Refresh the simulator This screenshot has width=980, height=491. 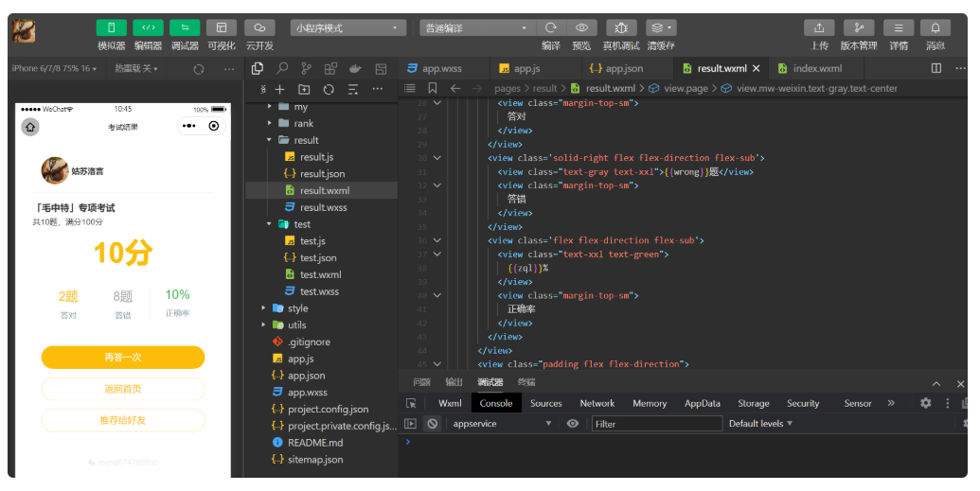coord(199,69)
